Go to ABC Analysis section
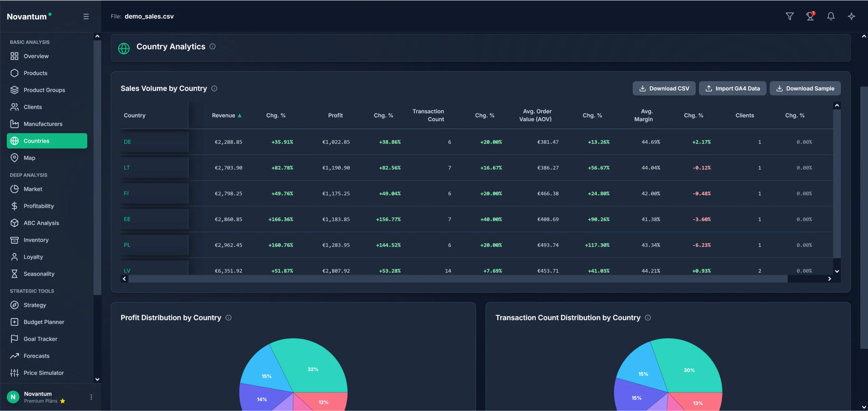This screenshot has height=411, width=868. tap(41, 223)
